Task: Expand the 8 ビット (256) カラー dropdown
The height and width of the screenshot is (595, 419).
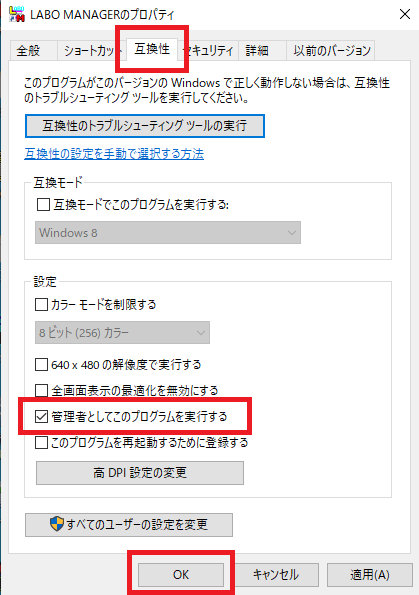Action: pyautogui.click(x=122, y=333)
